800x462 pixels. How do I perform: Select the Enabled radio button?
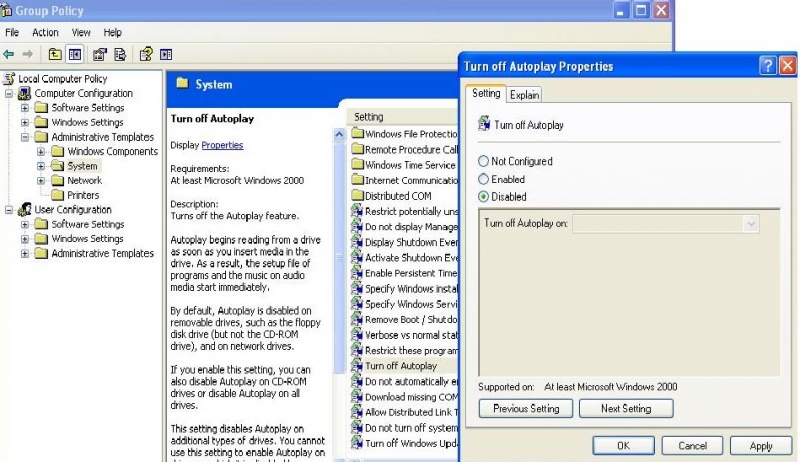(485, 179)
